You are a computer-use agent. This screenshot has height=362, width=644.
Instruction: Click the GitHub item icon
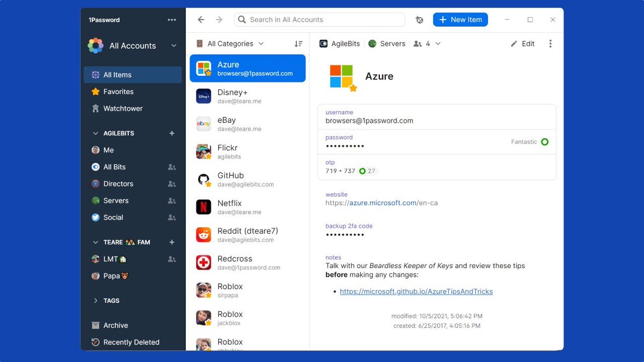pos(203,179)
